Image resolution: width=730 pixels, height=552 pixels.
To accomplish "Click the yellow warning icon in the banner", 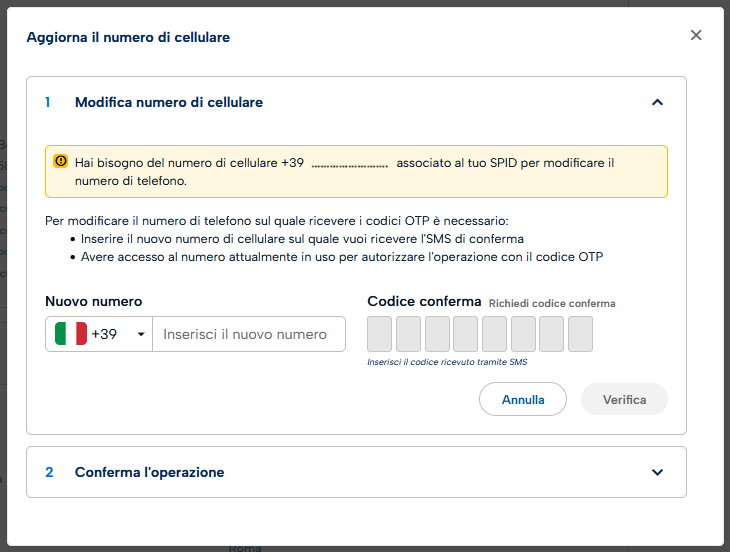I will pos(61,161).
